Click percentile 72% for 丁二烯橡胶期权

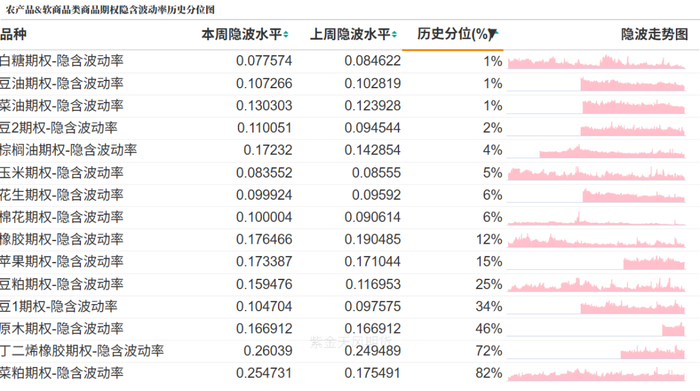(489, 351)
